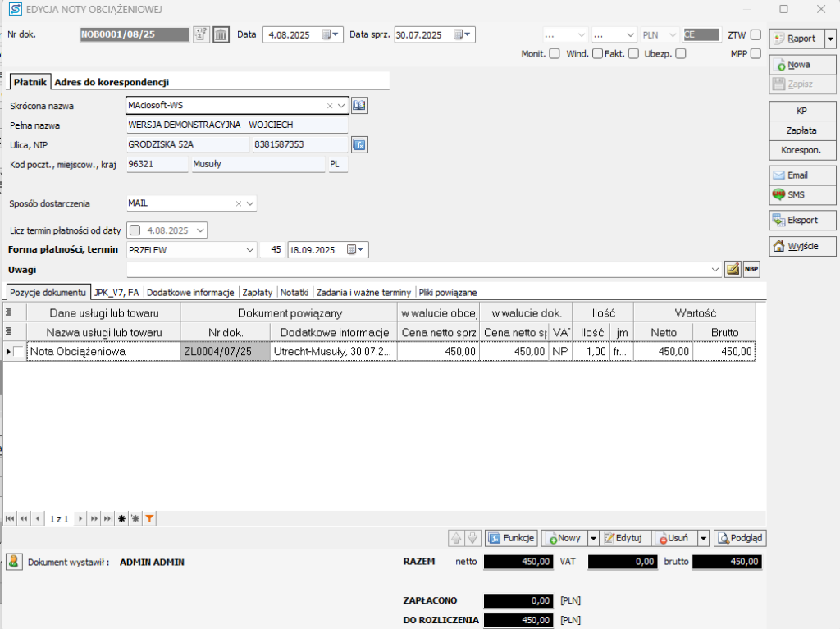The height and width of the screenshot is (629, 840).
Task: Open the Zapłaty tab
Action: pyautogui.click(x=258, y=292)
